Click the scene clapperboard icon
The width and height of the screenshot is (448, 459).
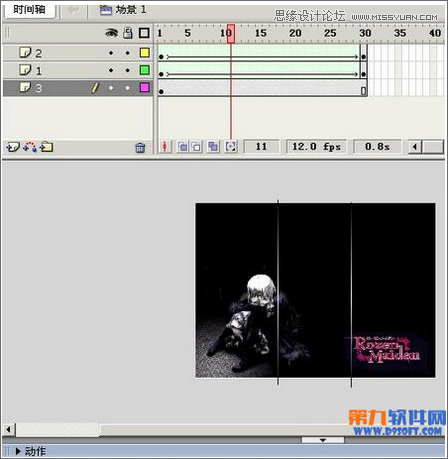click(x=106, y=10)
